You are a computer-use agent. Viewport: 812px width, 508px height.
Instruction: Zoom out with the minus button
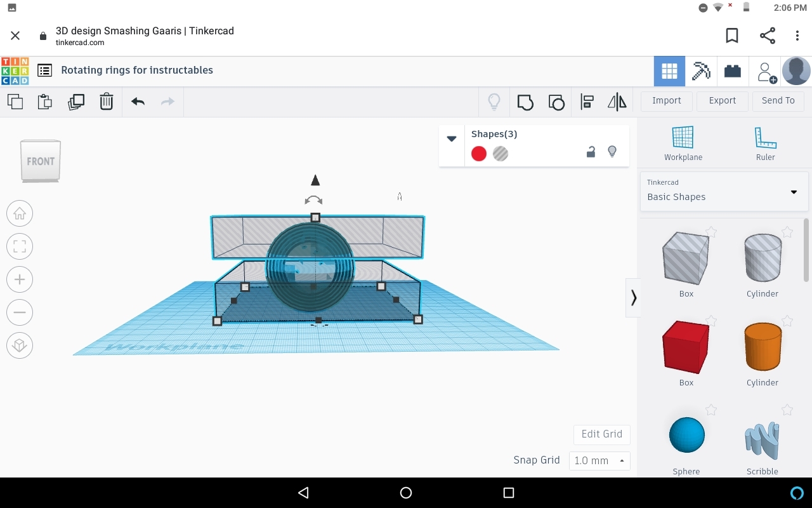[20, 312]
